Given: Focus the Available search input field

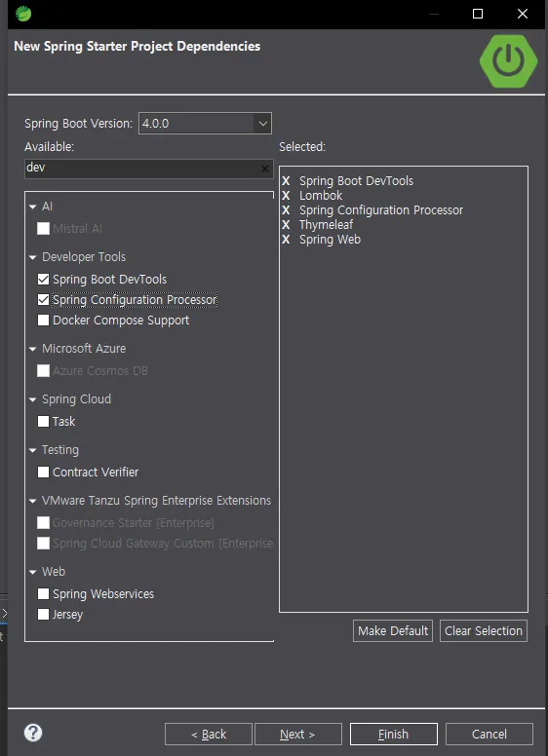Looking at the screenshot, I should (x=142, y=169).
